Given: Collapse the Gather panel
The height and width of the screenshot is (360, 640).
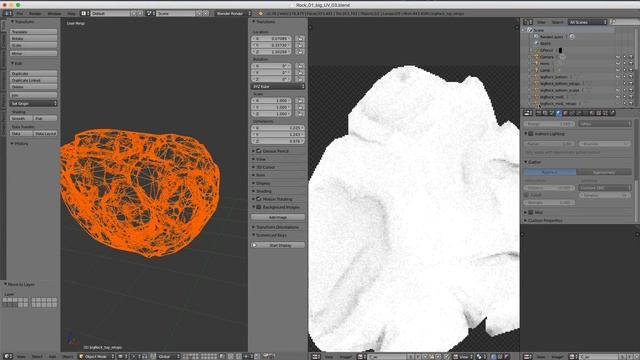Looking at the screenshot, I should [x=526, y=162].
